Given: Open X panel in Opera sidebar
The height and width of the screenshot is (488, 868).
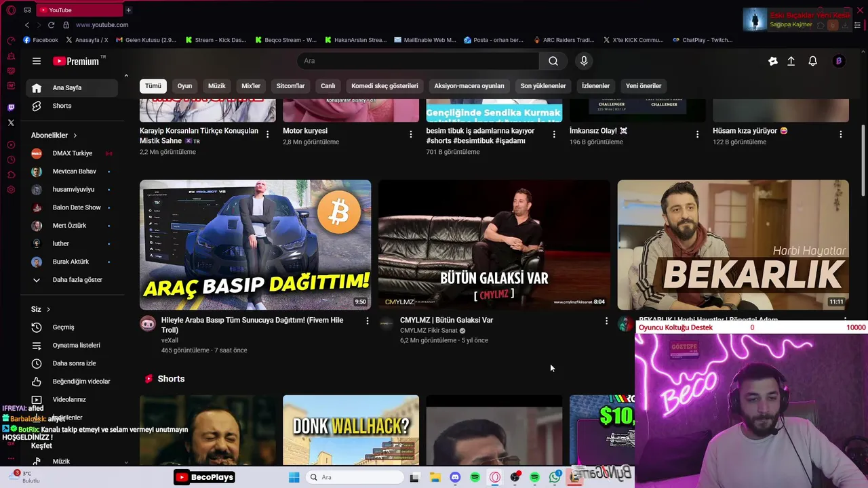Looking at the screenshot, I should tap(11, 123).
